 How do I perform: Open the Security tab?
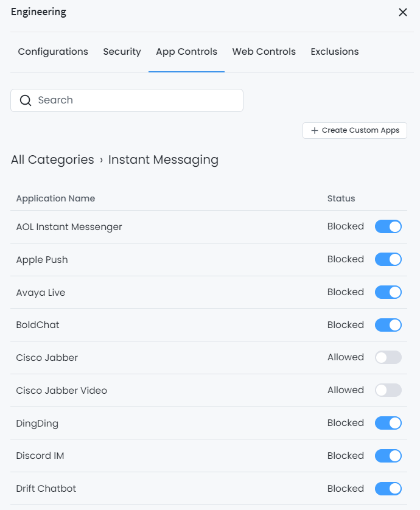point(122,52)
